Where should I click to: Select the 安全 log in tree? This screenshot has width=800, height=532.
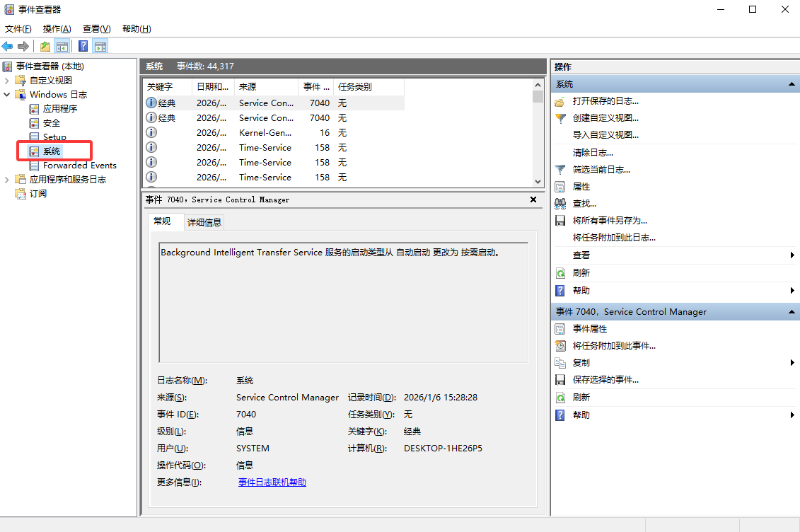pyautogui.click(x=52, y=123)
